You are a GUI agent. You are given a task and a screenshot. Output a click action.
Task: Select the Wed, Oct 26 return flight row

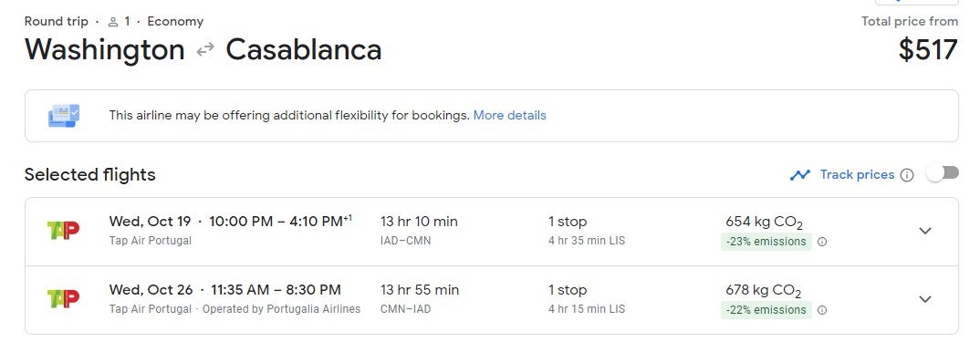pyautogui.click(x=491, y=299)
